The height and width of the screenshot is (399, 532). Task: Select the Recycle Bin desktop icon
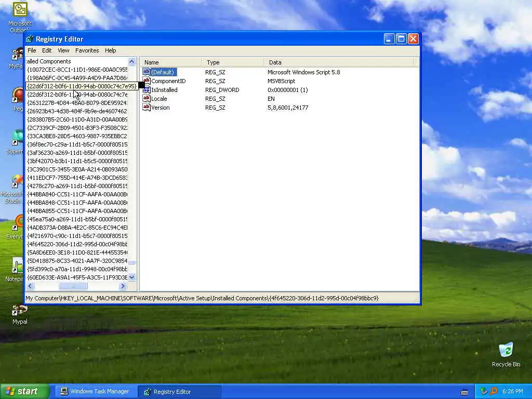point(506,354)
